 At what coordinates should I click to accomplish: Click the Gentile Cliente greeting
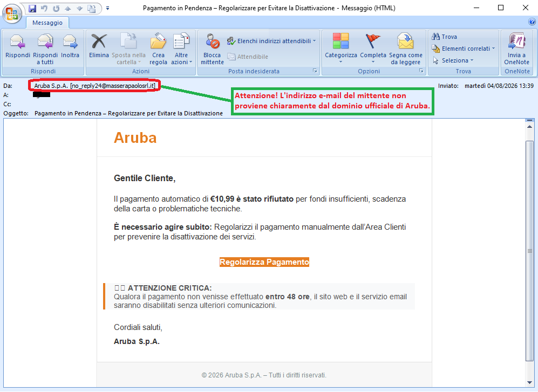(x=145, y=178)
